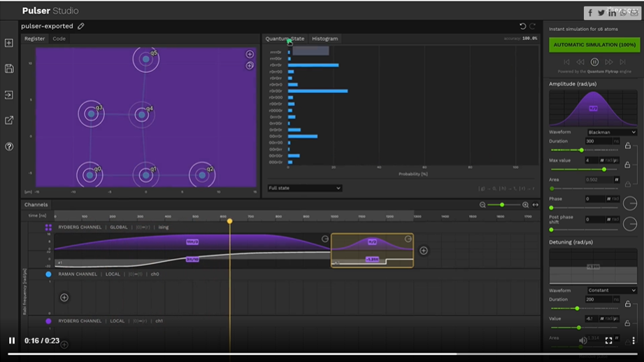Expand the Full state dropdown
Screen dimensions: 644x362
[305, 188]
